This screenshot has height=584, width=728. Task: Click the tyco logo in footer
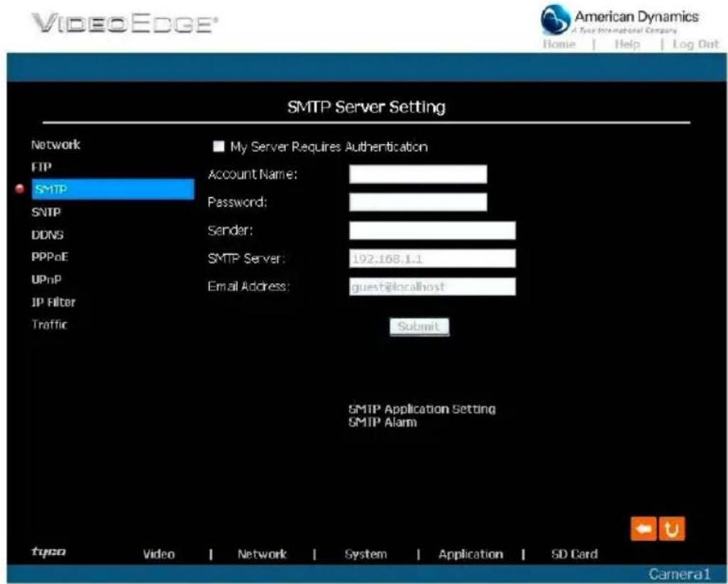click(49, 551)
